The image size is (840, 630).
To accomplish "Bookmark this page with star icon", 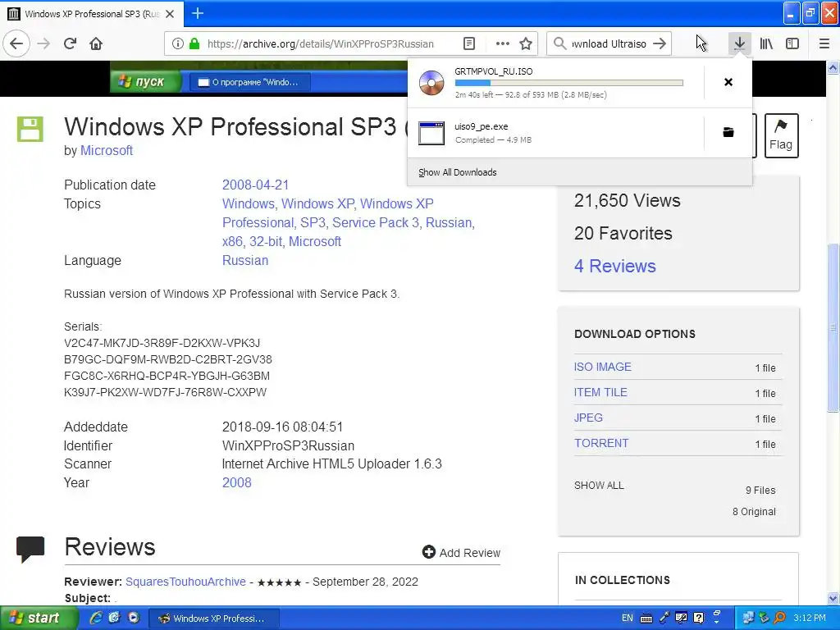I will 526,43.
